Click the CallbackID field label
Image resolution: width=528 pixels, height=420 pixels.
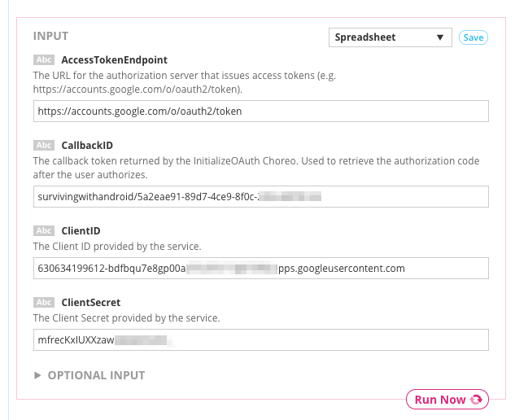pyautogui.click(x=87, y=146)
